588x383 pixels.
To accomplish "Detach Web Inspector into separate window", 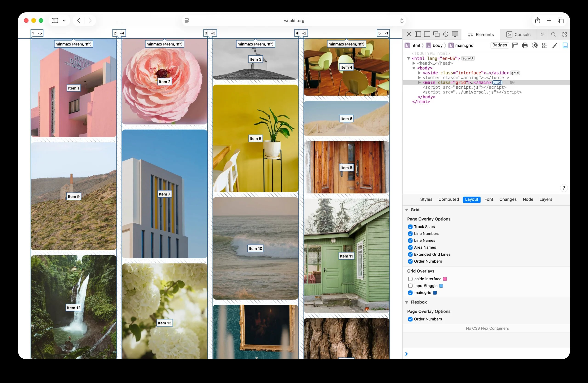I will click(x=437, y=34).
